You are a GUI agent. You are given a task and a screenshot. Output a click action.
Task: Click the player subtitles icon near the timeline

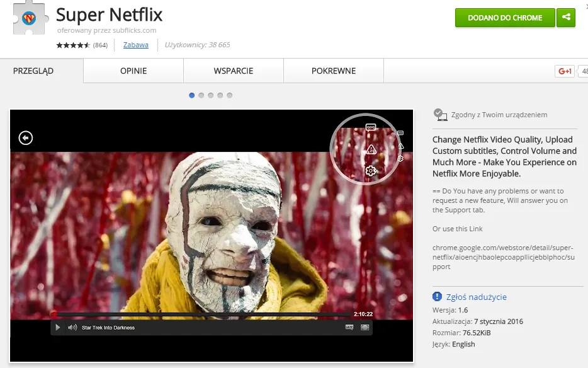(x=349, y=328)
